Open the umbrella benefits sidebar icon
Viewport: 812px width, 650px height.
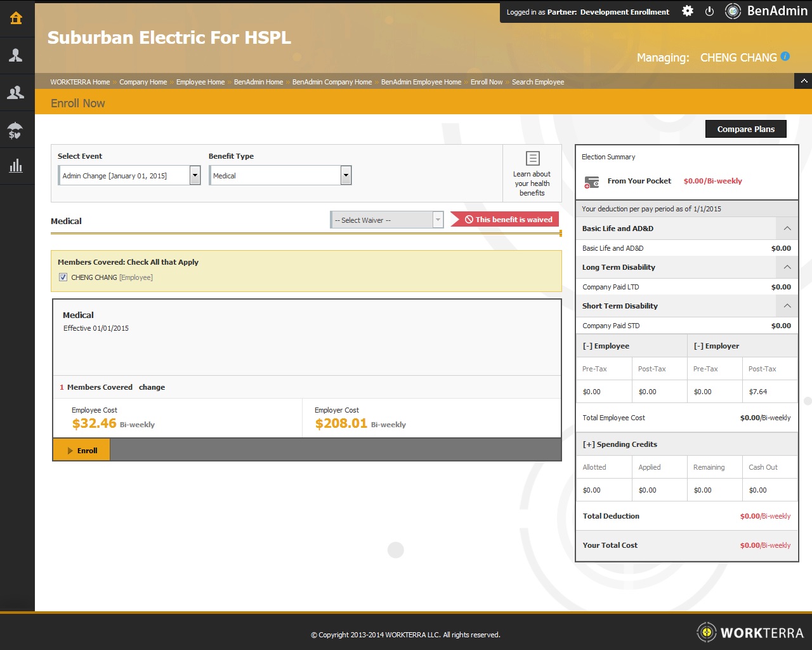pos(16,130)
